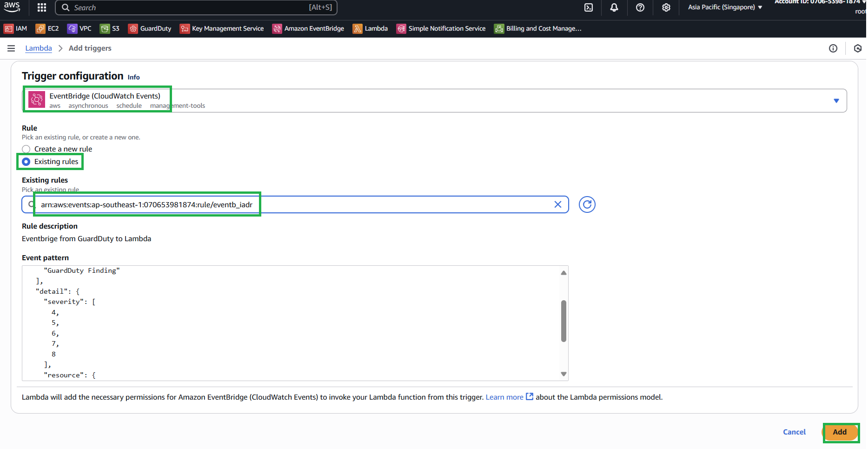This screenshot has width=868, height=474.
Task: Cancel adding the trigger
Action: click(794, 432)
